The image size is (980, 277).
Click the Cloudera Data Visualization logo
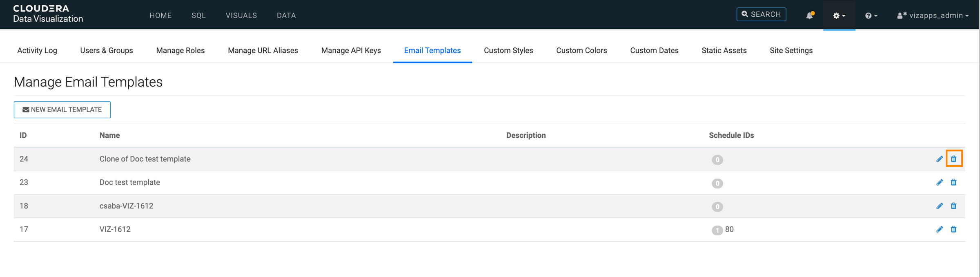click(x=48, y=14)
